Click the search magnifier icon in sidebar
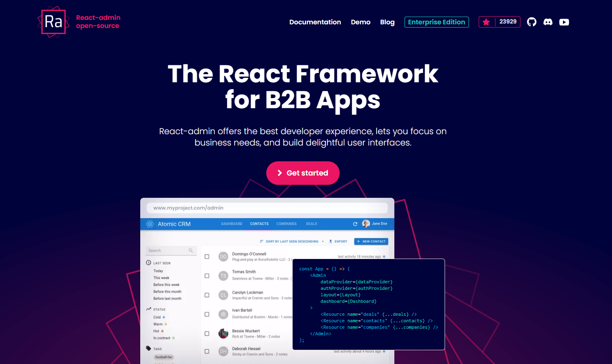612x364 pixels. click(190, 251)
